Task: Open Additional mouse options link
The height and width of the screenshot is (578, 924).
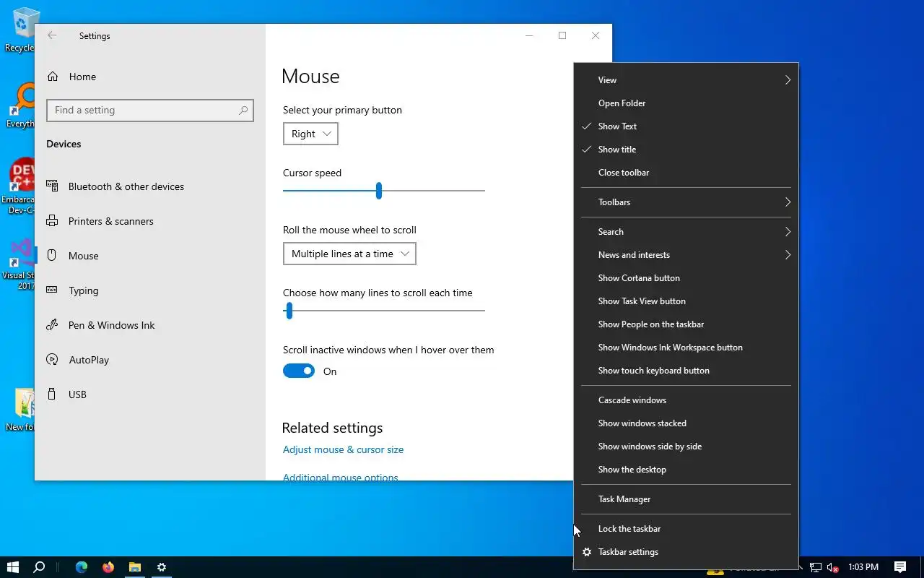Action: 340,477
